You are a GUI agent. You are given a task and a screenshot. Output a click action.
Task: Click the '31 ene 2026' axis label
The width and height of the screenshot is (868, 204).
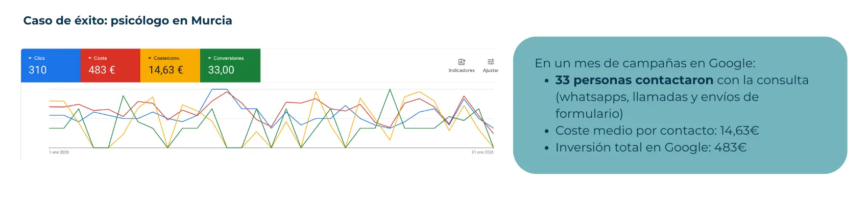[482, 152]
